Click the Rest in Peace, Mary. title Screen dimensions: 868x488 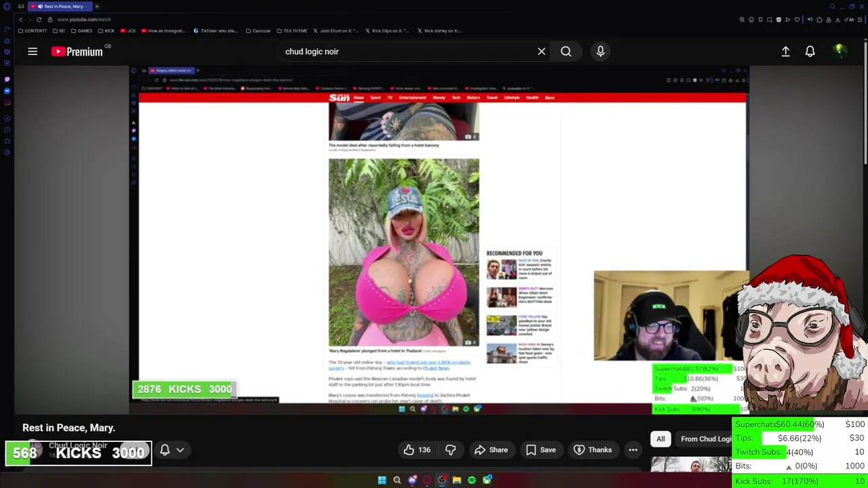coord(68,428)
